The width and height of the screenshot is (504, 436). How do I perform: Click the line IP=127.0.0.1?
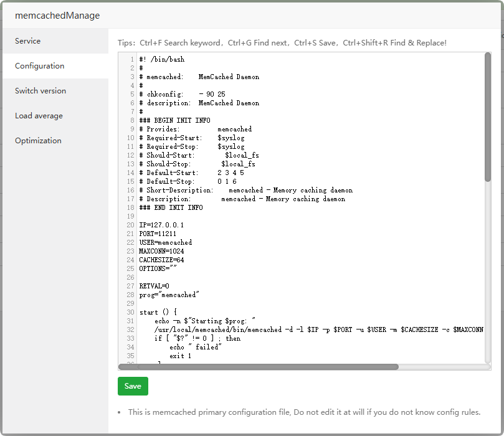pyautogui.click(x=161, y=225)
